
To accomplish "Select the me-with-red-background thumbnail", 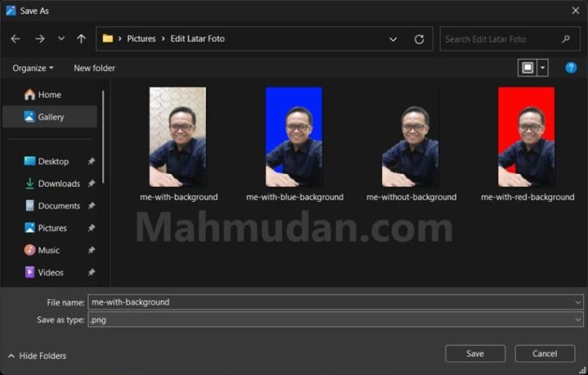I will (x=527, y=137).
